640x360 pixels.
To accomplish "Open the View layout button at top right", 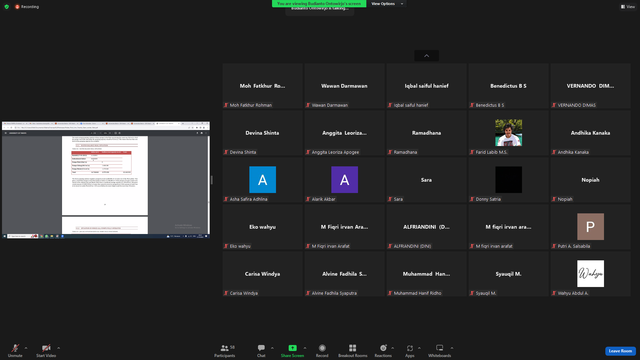I will pyautogui.click(x=628, y=7).
